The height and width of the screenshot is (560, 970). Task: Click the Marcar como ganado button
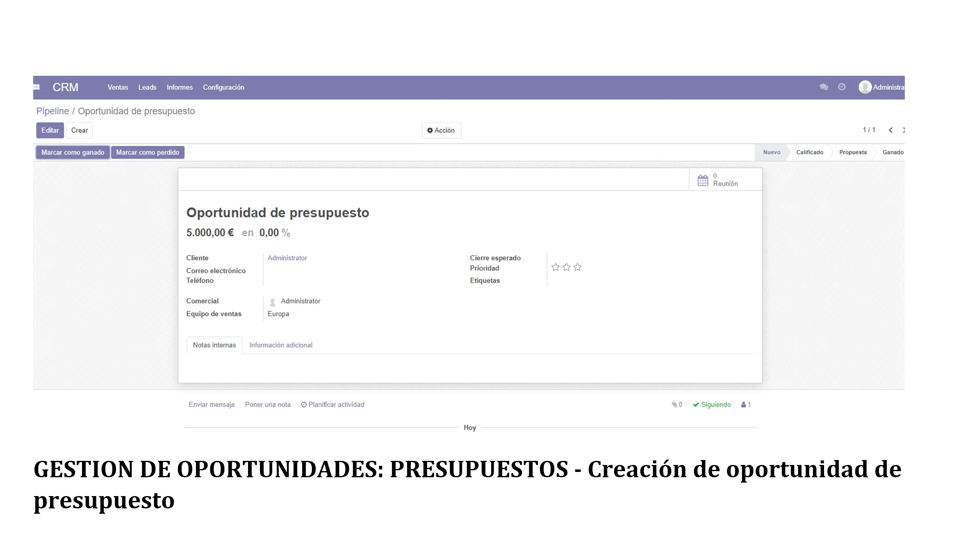[73, 152]
